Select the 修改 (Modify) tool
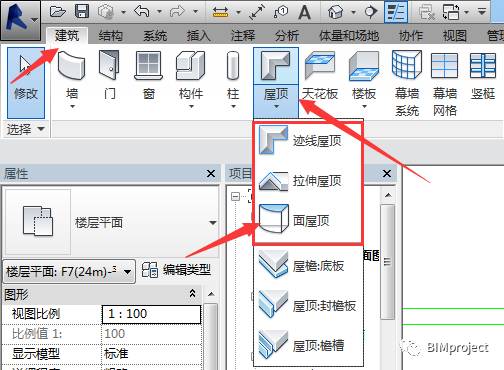 point(26,82)
